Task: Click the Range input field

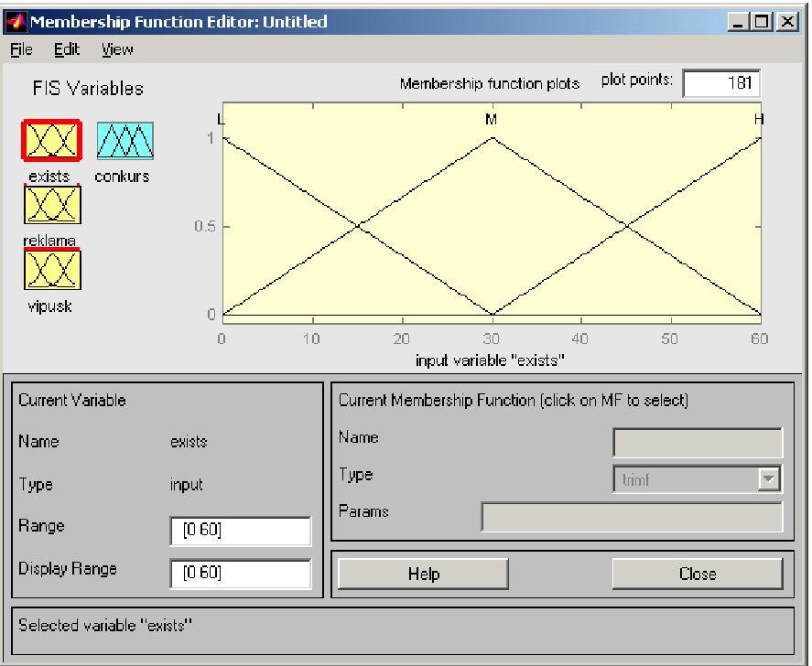Action: pos(240,530)
